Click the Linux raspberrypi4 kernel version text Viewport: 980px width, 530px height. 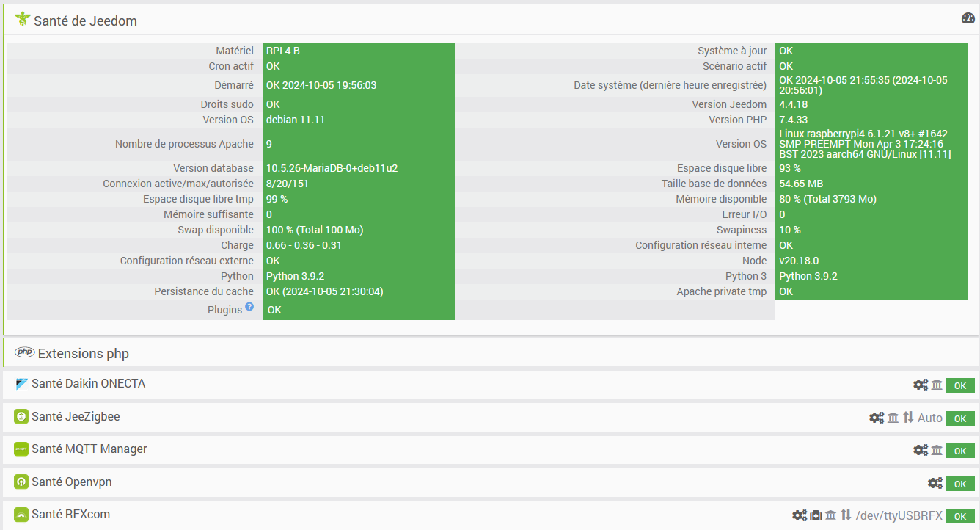click(x=865, y=144)
